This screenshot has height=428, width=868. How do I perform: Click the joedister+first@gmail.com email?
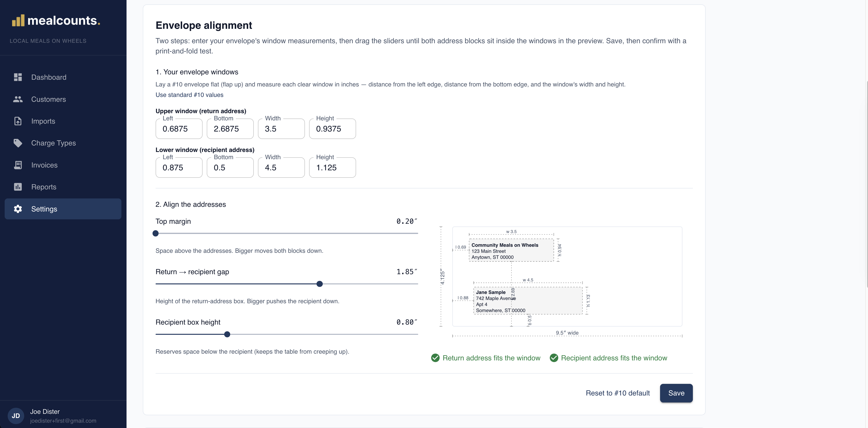[x=63, y=421]
